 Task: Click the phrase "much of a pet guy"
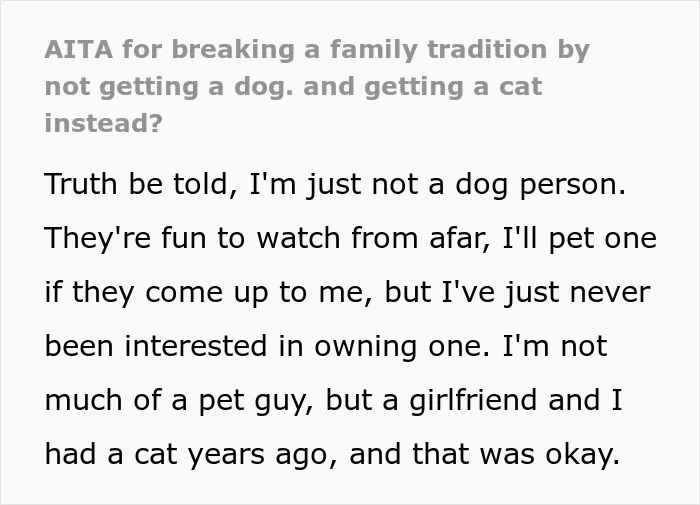coord(175,401)
